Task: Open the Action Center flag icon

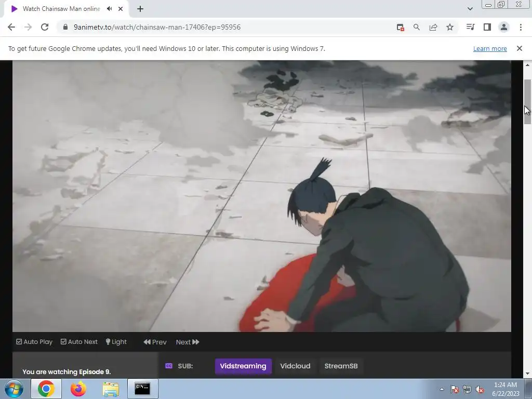Action: (x=454, y=389)
